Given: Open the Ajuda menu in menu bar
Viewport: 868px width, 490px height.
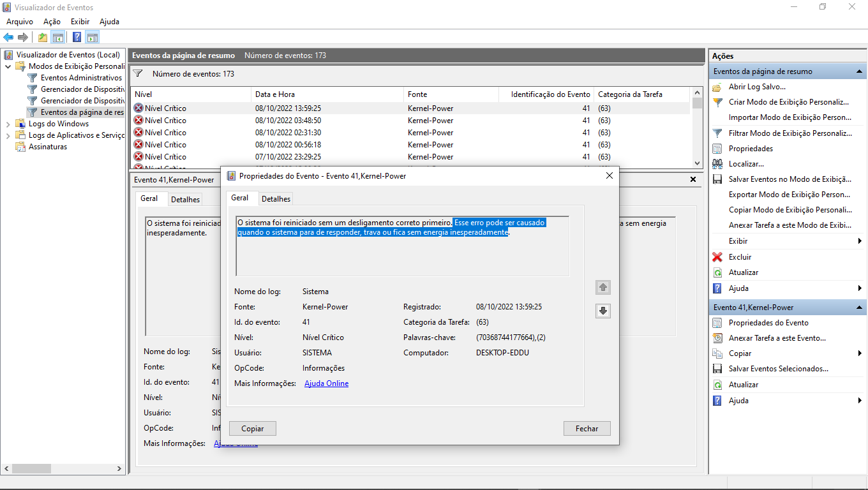Looking at the screenshot, I should (x=110, y=22).
